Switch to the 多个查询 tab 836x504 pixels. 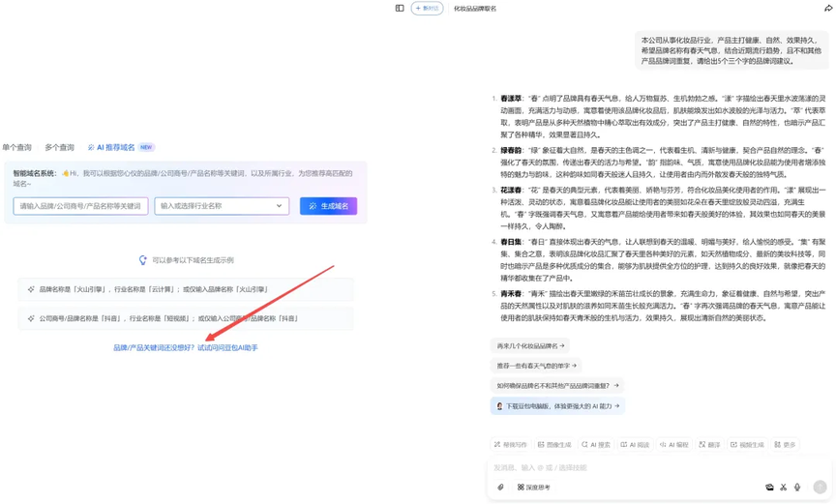coord(59,147)
